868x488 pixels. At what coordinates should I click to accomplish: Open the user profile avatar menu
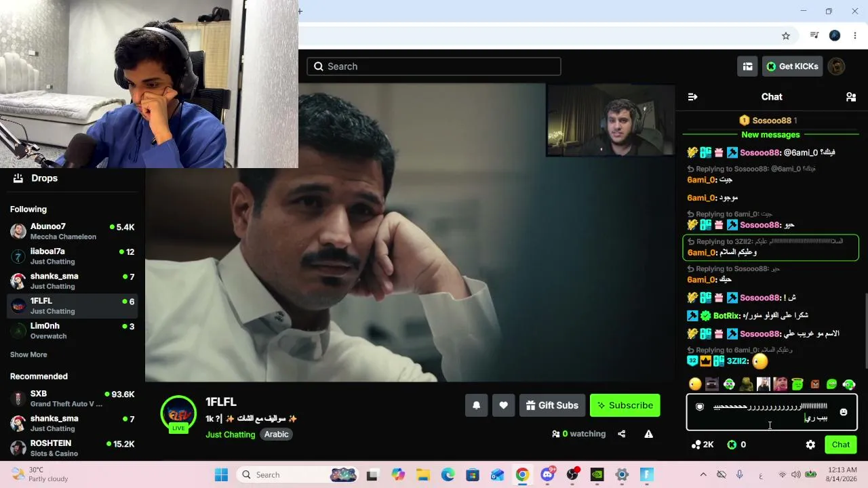(x=837, y=66)
